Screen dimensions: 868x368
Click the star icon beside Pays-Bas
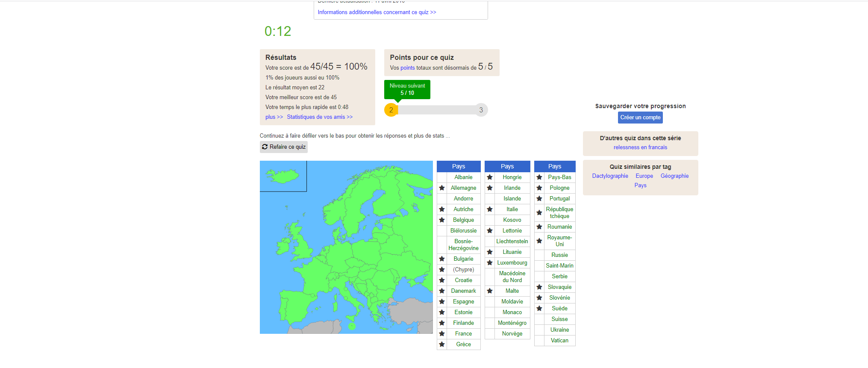coord(539,177)
